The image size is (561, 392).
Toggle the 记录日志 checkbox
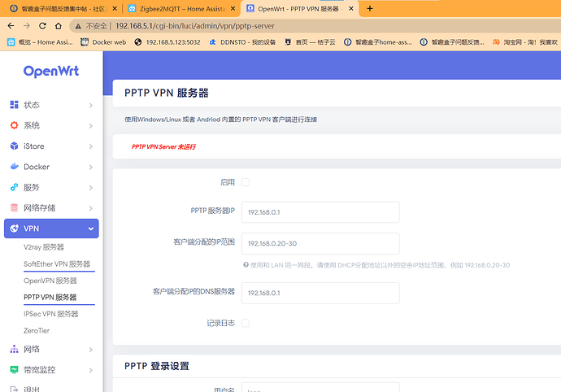[245, 323]
